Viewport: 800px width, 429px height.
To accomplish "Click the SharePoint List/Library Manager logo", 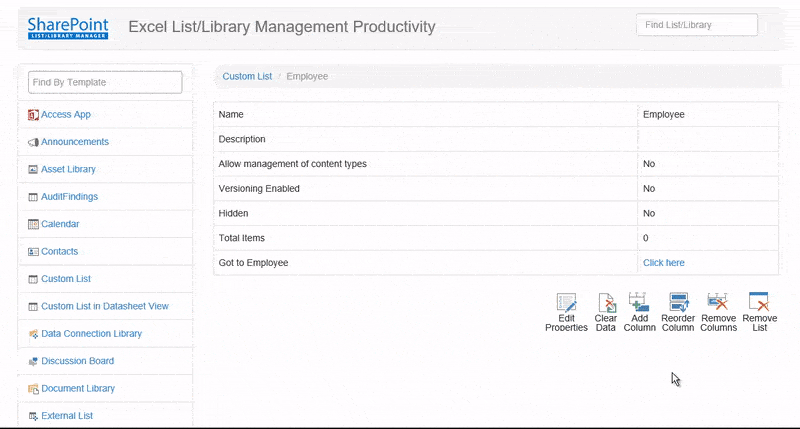I will coord(68,28).
